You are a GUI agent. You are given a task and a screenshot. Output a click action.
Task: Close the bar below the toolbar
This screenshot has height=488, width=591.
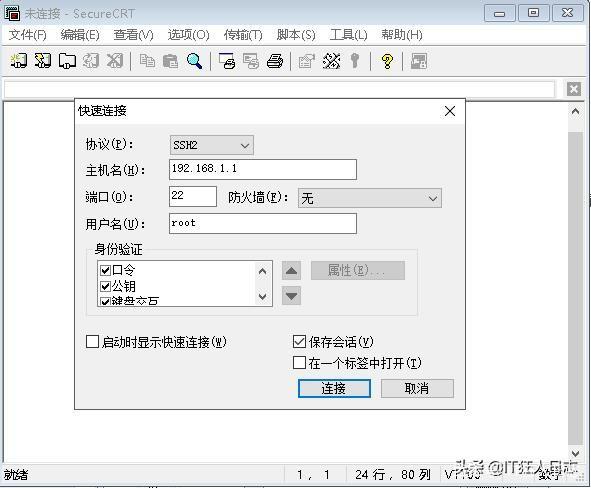click(574, 89)
